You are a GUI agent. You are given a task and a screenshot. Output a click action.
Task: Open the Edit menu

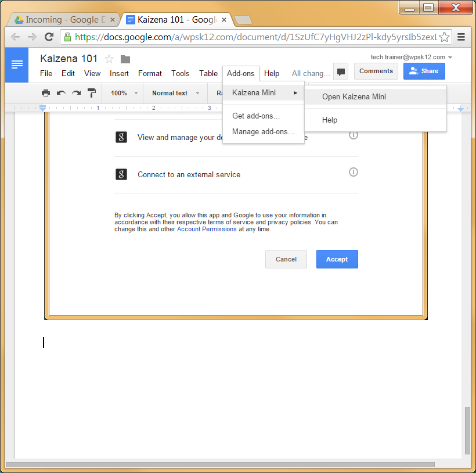(x=68, y=74)
